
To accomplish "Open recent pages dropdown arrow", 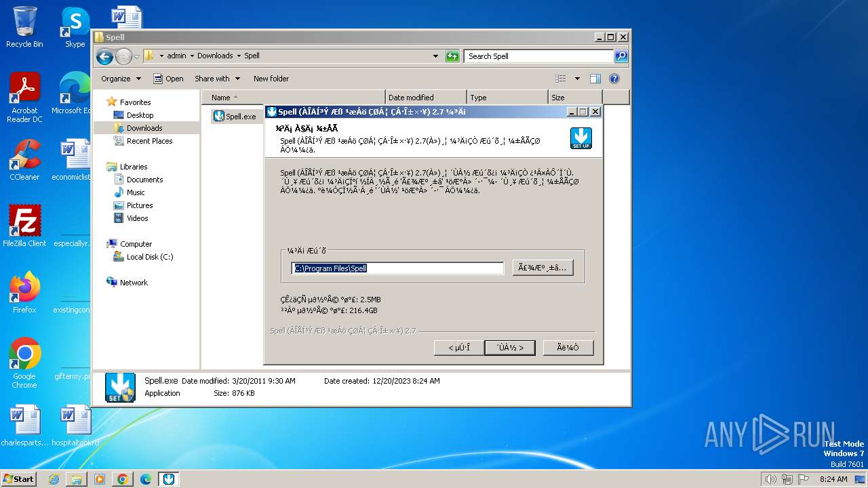I will pyautogui.click(x=137, y=56).
